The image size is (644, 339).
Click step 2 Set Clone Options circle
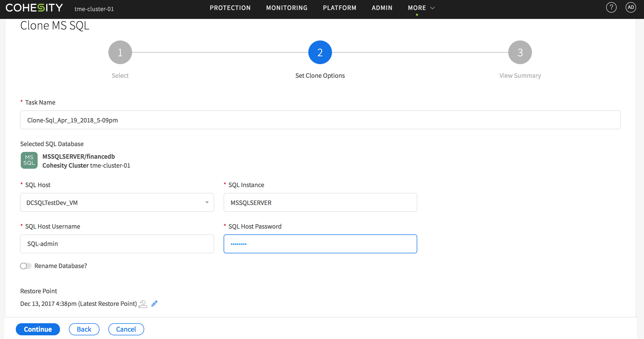coord(320,52)
